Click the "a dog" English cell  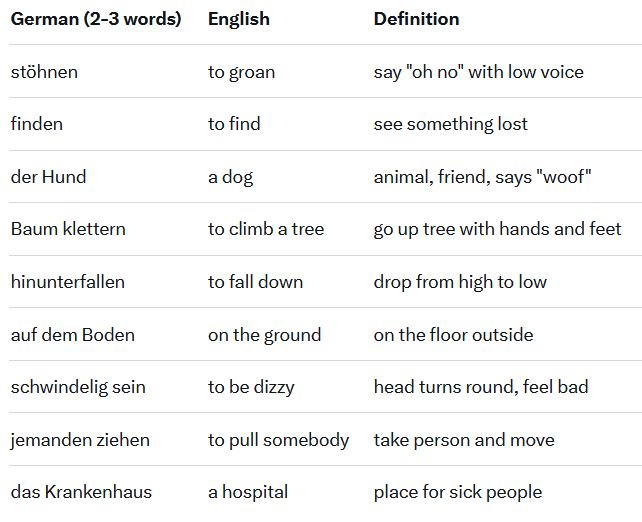click(x=230, y=177)
